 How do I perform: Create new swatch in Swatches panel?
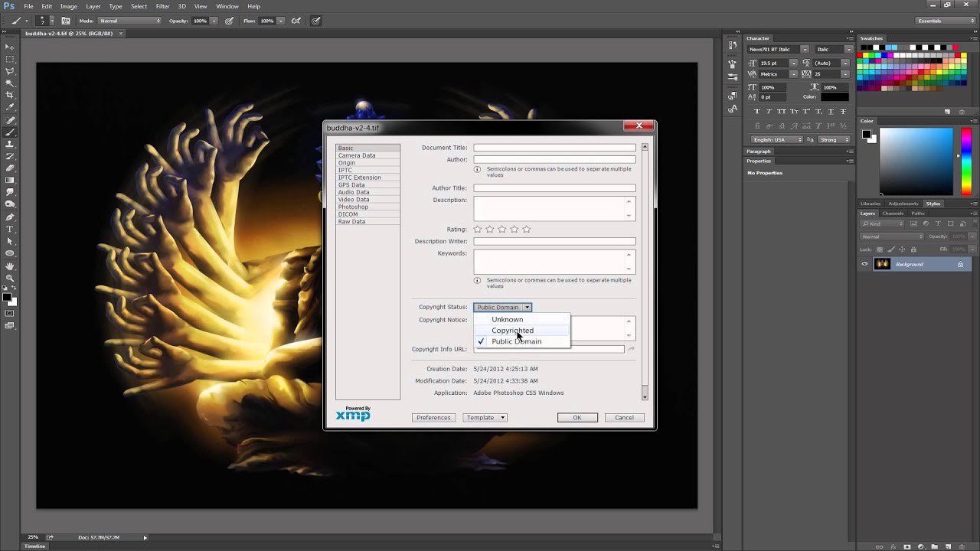[x=948, y=112]
